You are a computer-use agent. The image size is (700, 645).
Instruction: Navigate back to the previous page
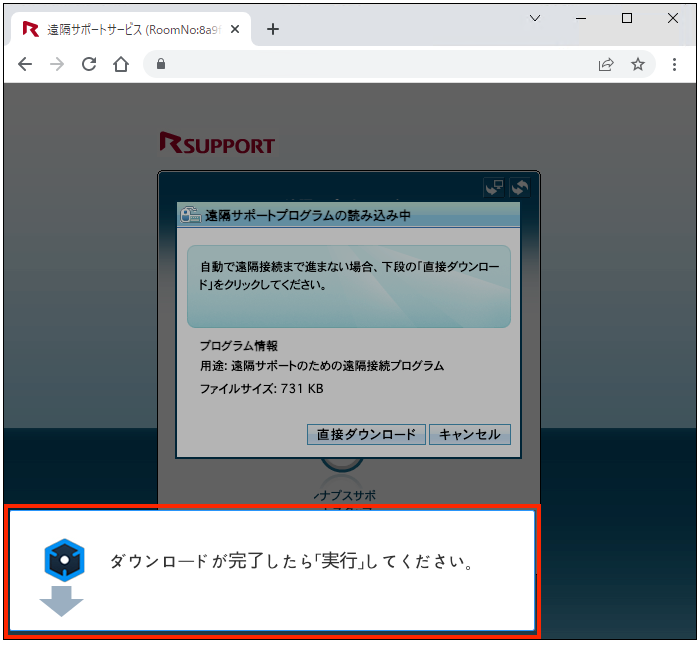pos(25,64)
